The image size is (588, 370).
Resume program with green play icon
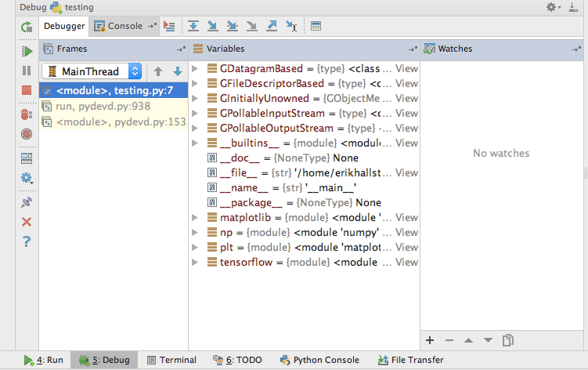pyautogui.click(x=27, y=51)
